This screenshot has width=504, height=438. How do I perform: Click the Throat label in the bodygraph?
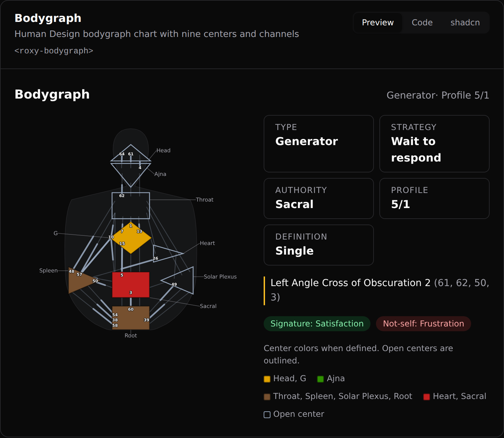pos(204,200)
